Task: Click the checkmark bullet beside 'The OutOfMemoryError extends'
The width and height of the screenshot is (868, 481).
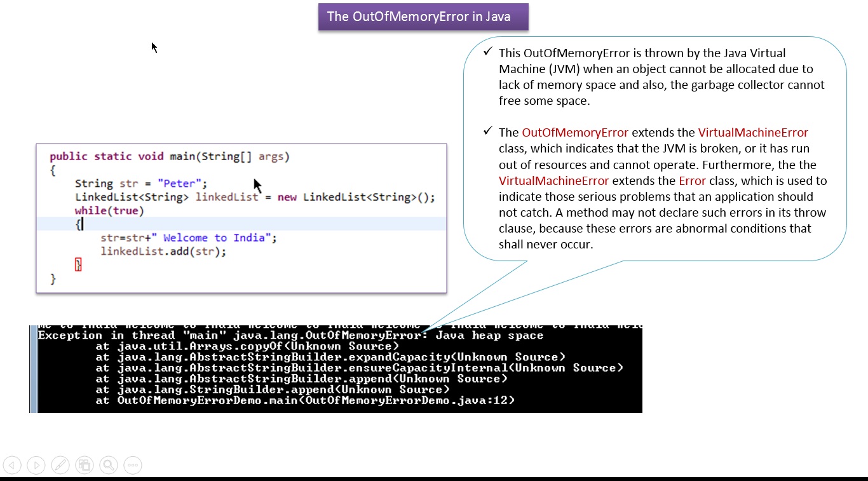Action: tap(487, 131)
